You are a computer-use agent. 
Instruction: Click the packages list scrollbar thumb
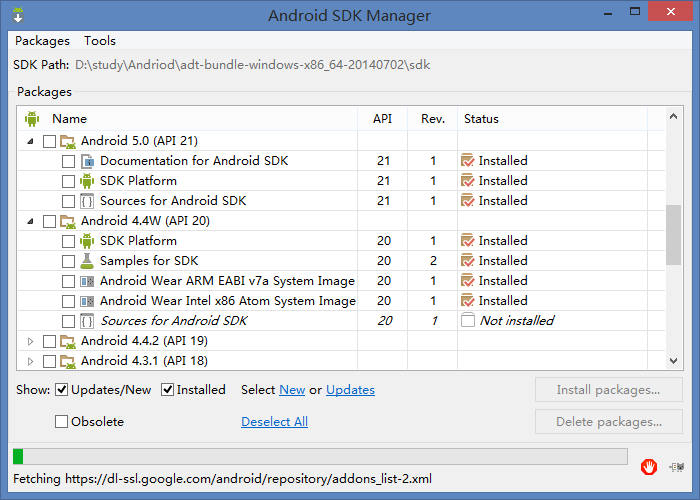(673, 235)
